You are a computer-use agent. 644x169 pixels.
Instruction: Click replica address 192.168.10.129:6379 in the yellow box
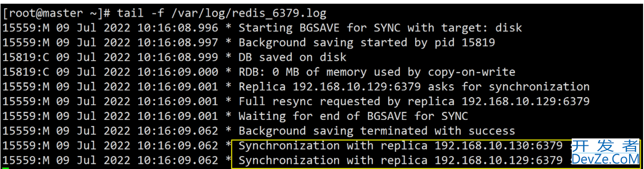pyautogui.click(x=498, y=161)
